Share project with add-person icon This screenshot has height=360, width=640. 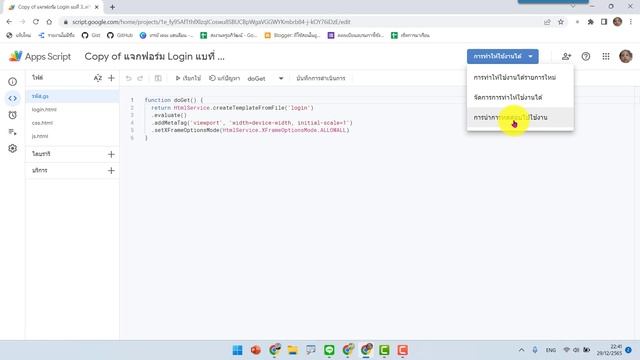point(566,56)
